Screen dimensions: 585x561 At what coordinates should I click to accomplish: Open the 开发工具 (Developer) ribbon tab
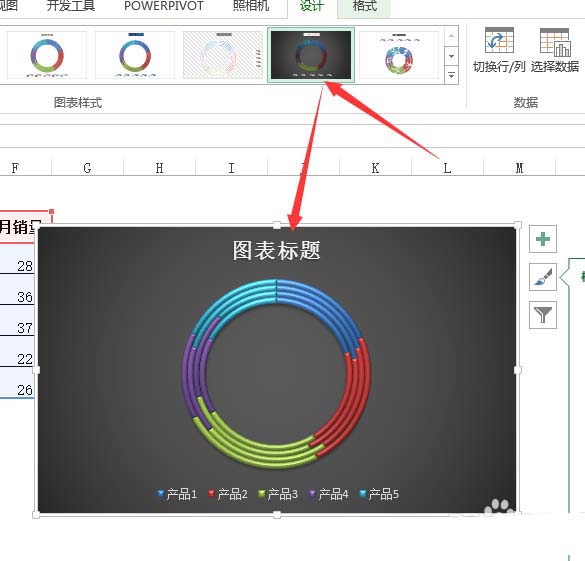click(x=71, y=6)
